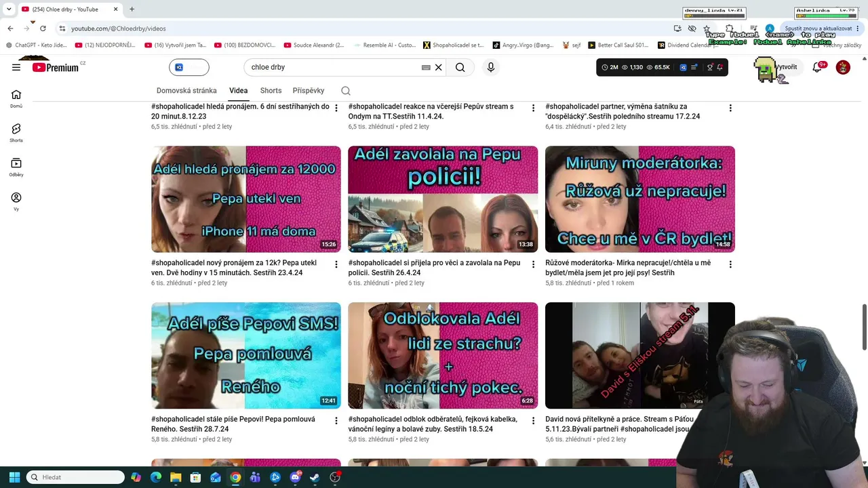The width and height of the screenshot is (868, 488).
Task: Click the 2M subscriber stat in extension bar
Action: click(x=610, y=67)
